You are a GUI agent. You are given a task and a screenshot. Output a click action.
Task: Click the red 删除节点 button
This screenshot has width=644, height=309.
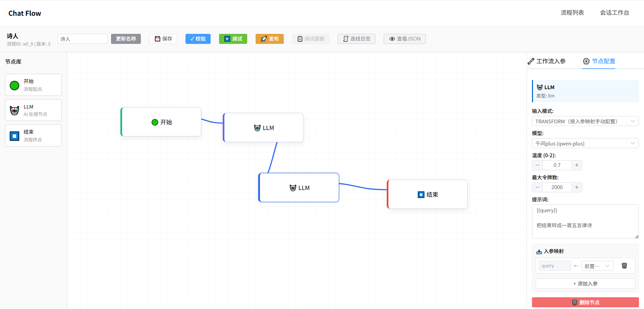[x=585, y=302]
